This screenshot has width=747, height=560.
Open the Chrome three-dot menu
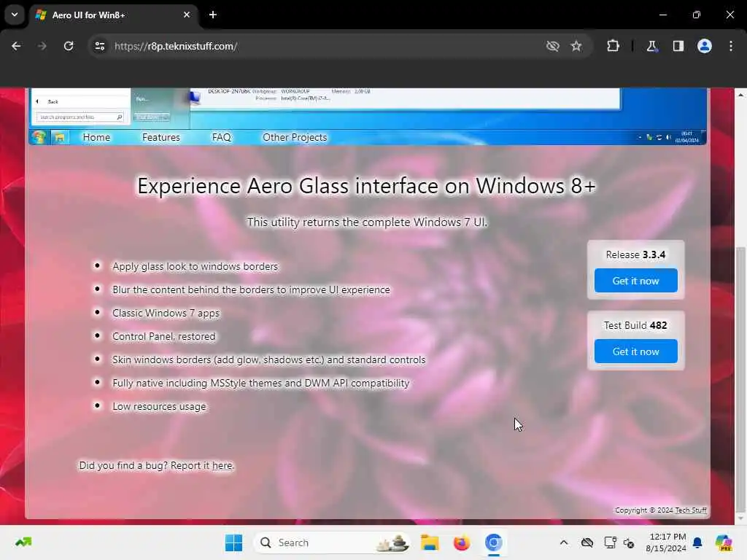point(731,46)
